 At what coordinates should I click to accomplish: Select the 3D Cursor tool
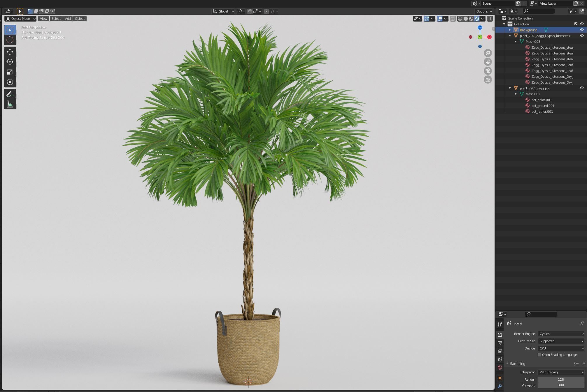coord(10,40)
